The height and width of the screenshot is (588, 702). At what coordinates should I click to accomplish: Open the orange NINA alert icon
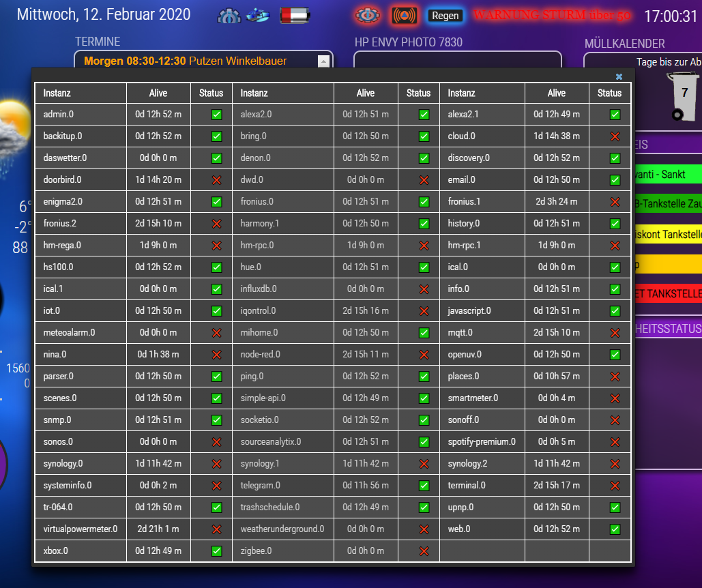tap(405, 16)
